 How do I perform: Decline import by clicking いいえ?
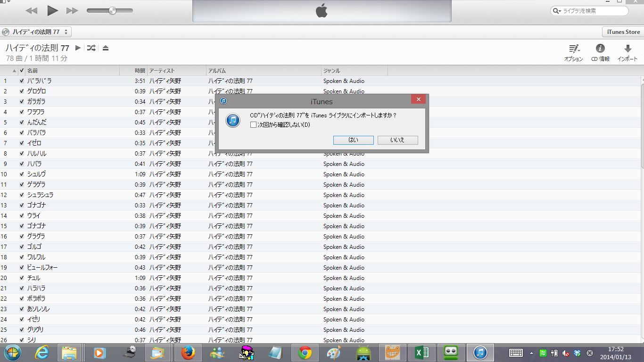click(399, 140)
